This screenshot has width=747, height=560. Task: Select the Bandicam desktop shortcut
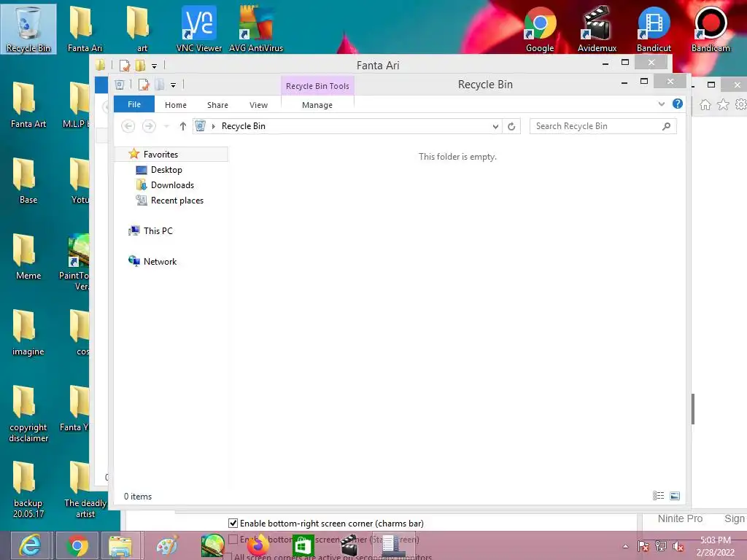click(x=711, y=28)
